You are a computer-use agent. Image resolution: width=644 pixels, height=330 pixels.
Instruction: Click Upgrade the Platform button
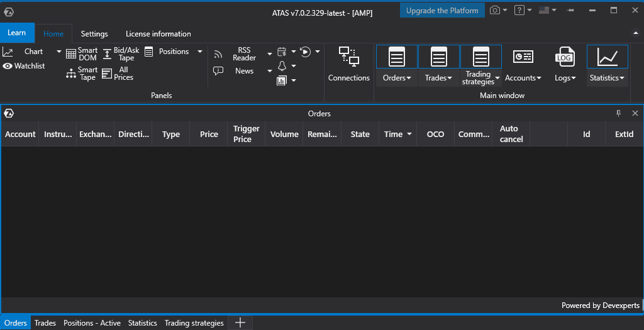point(442,11)
